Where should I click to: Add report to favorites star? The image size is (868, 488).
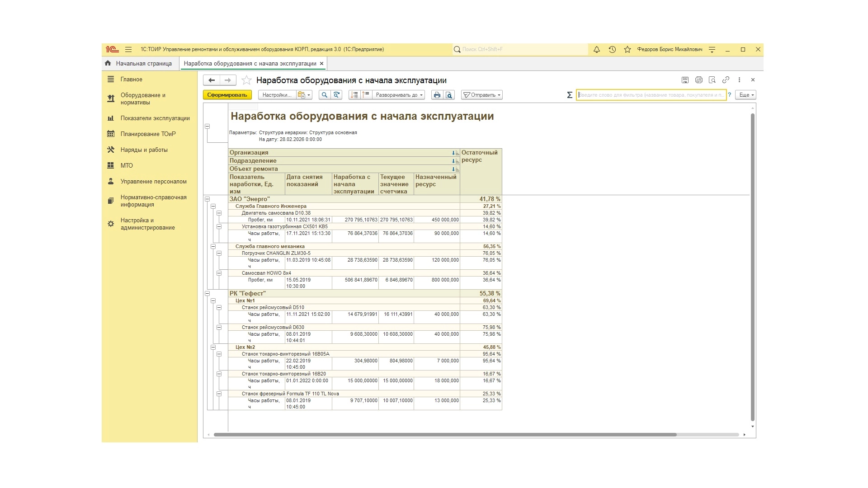(246, 80)
